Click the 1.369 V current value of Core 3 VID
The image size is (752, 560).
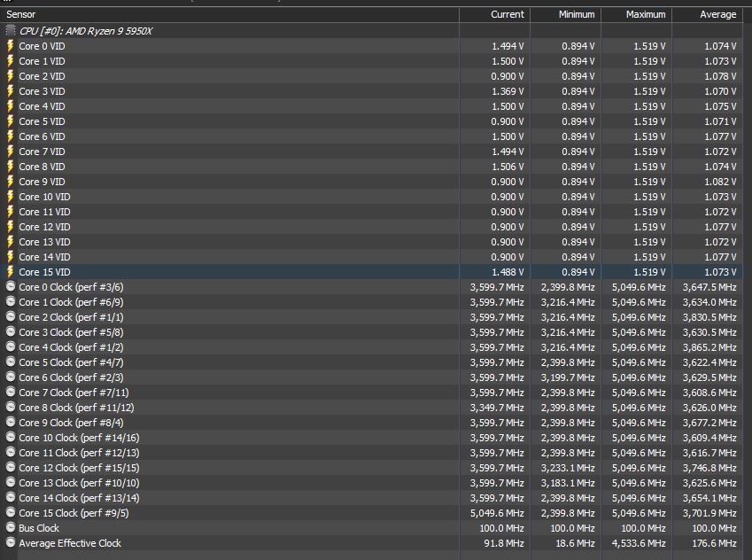coord(508,91)
